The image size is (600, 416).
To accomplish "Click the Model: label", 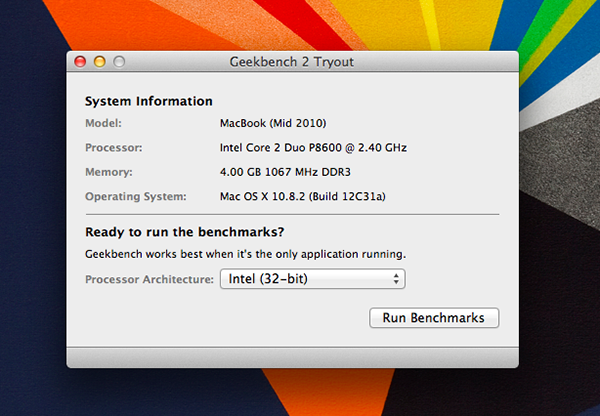I will [103, 123].
